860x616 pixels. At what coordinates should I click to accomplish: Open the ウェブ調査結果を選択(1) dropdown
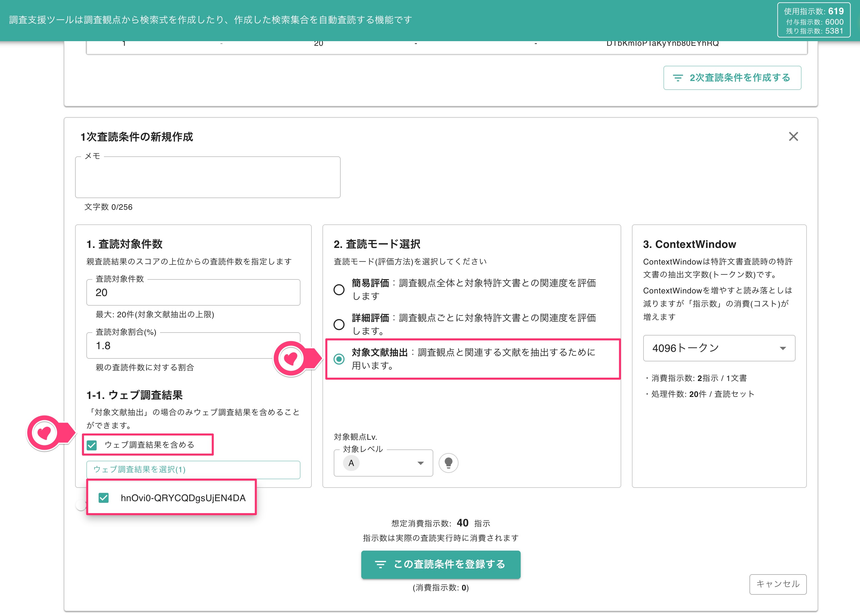193,469
